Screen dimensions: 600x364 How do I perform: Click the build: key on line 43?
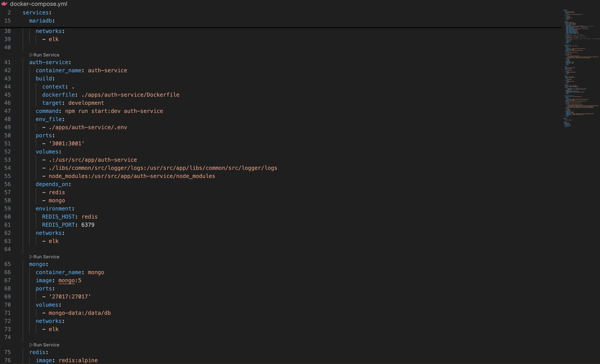45,79
